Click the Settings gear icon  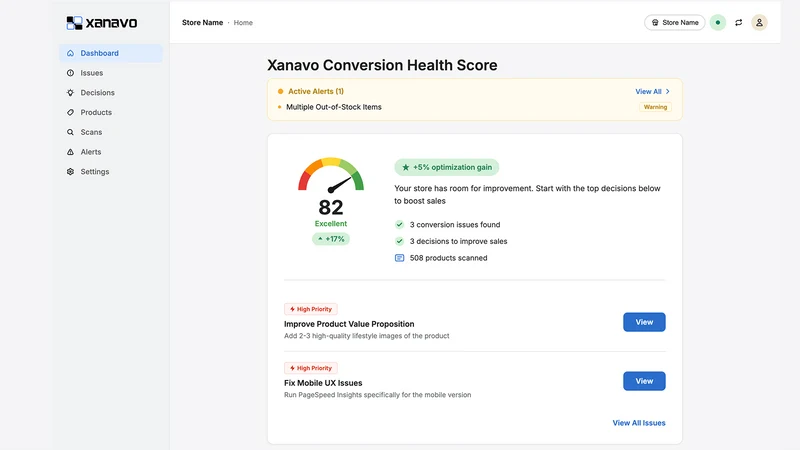70,171
